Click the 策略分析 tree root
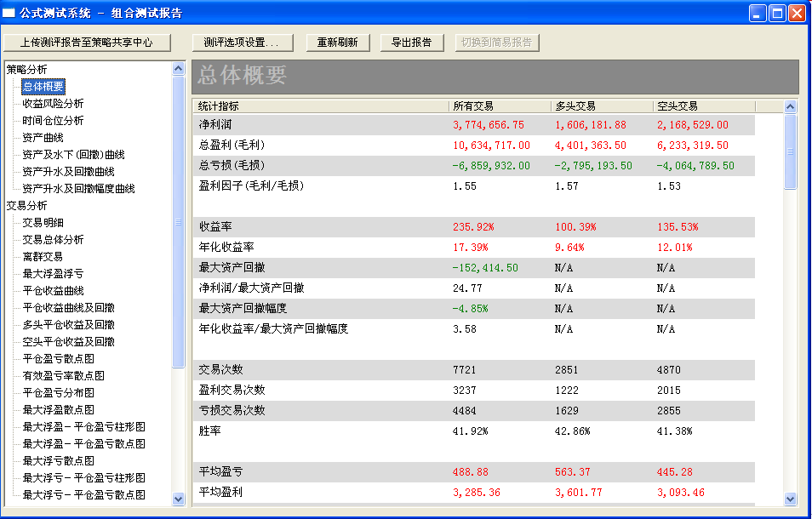 pyautogui.click(x=26, y=69)
